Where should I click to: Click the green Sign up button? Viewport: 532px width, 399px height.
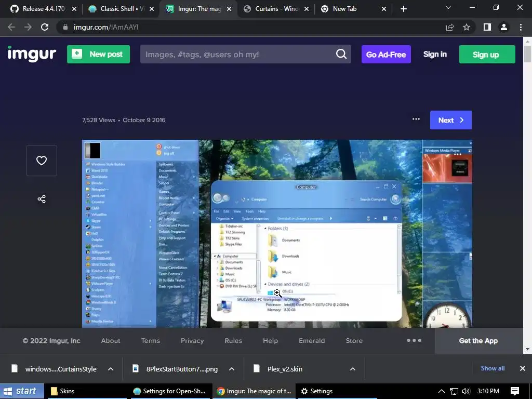pos(487,54)
